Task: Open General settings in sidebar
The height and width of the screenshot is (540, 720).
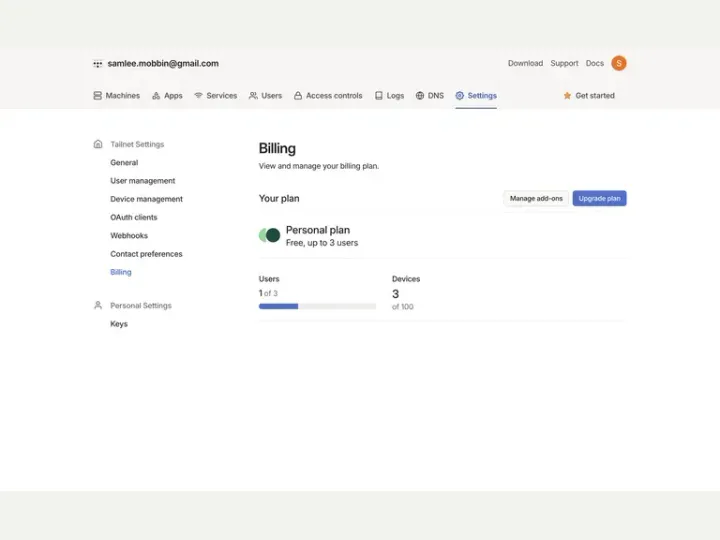Action: (124, 163)
